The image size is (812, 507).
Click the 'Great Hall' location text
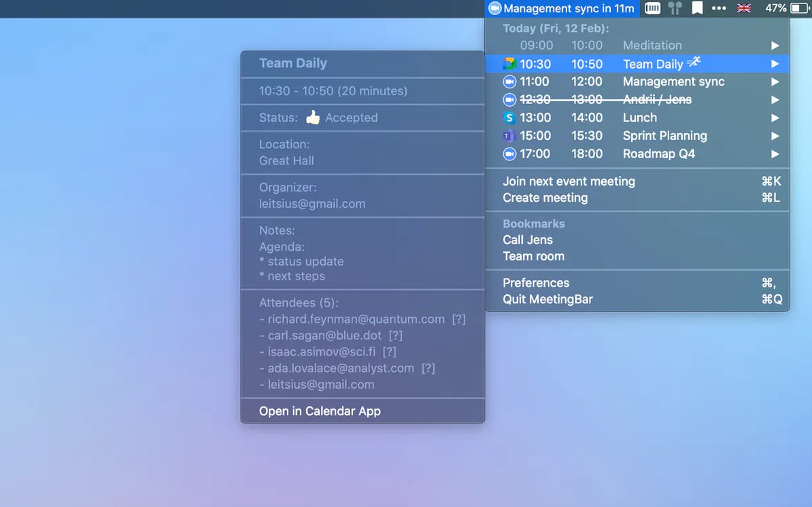click(x=286, y=161)
